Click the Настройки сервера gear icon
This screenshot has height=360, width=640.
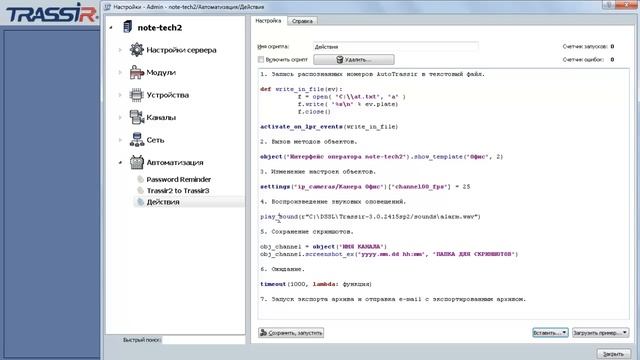coord(137,50)
